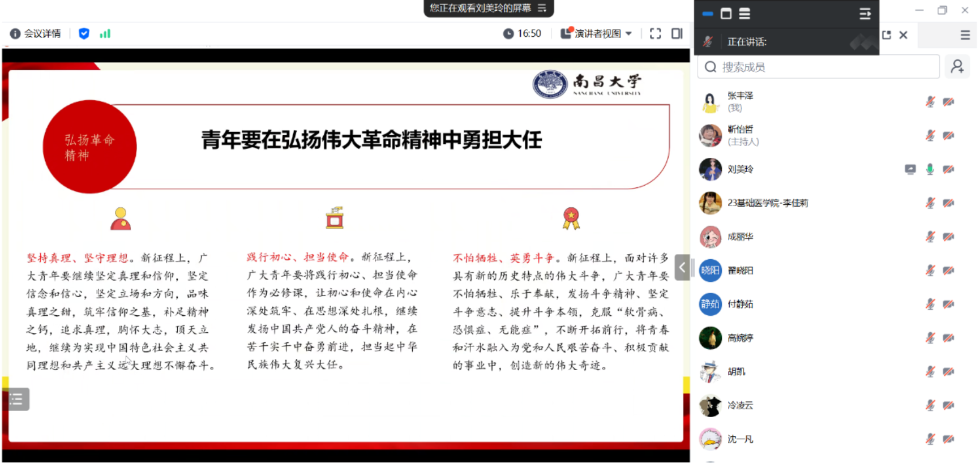Select member 23基础医学院-李佳莉 in list
980x463 pixels.
tap(767, 203)
